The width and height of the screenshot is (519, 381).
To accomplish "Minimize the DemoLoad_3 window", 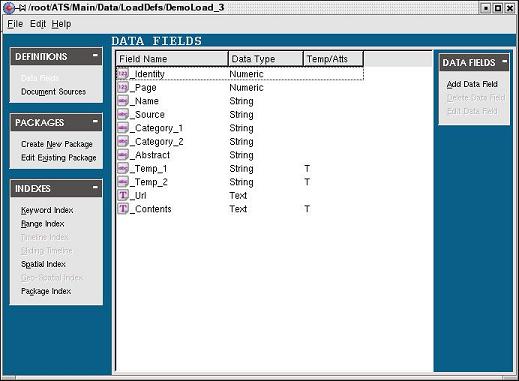I will click(486, 8).
